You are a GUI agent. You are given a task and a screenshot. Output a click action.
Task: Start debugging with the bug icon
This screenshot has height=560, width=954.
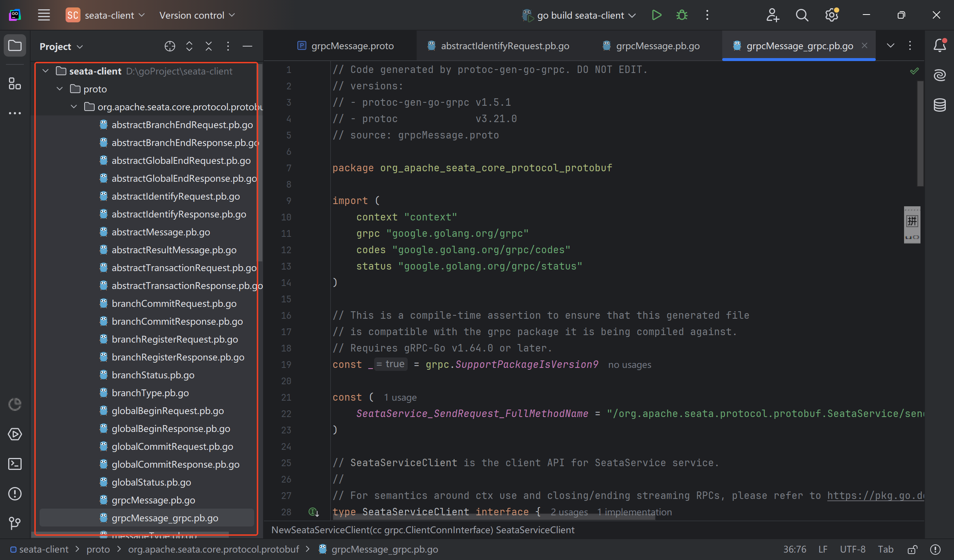(x=682, y=15)
